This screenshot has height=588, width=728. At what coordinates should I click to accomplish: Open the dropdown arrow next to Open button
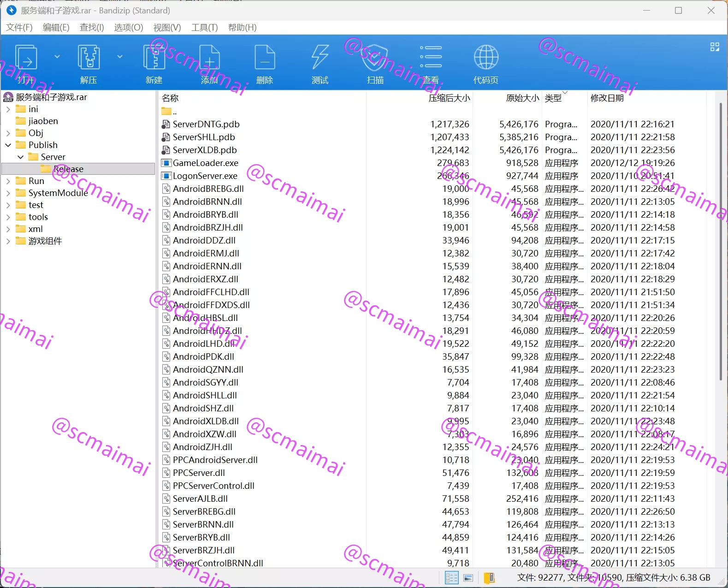57,57
